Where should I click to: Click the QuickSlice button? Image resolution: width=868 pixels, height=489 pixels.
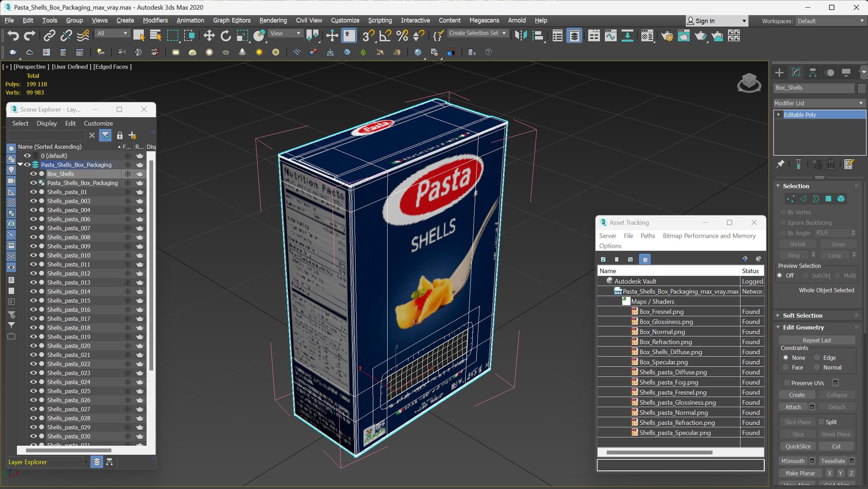(798, 446)
